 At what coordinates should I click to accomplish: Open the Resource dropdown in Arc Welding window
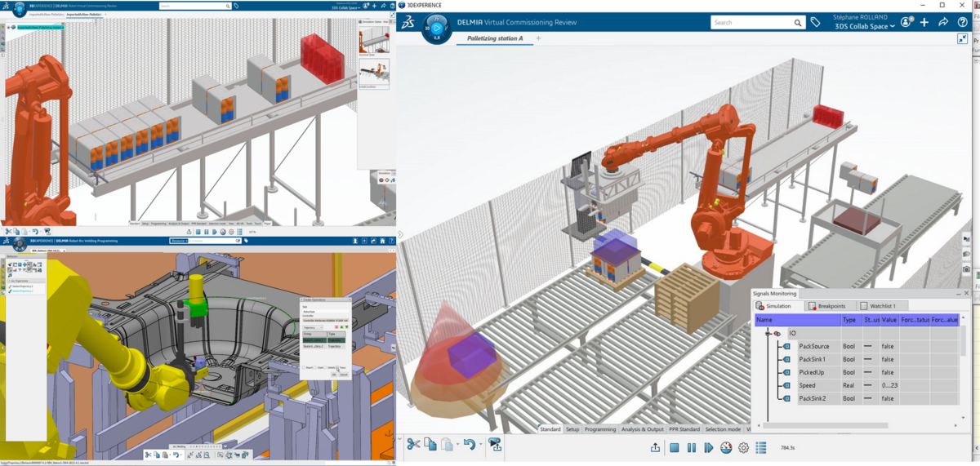pyautogui.click(x=179, y=240)
